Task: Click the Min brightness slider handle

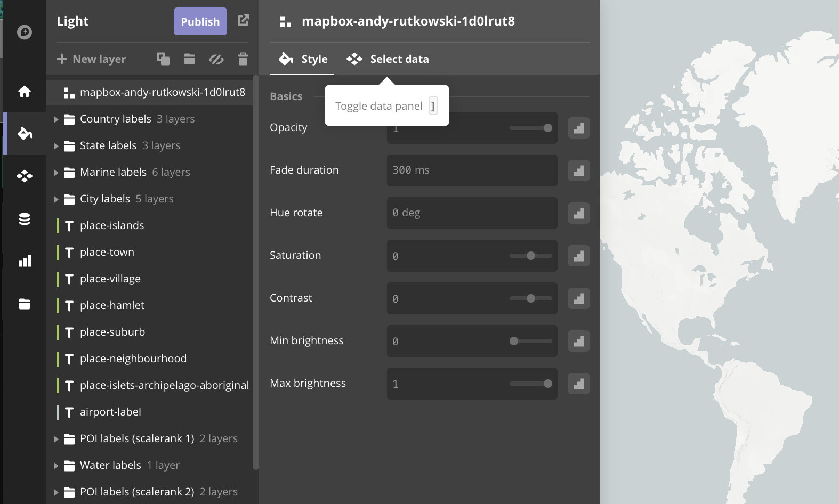Action: [514, 341]
